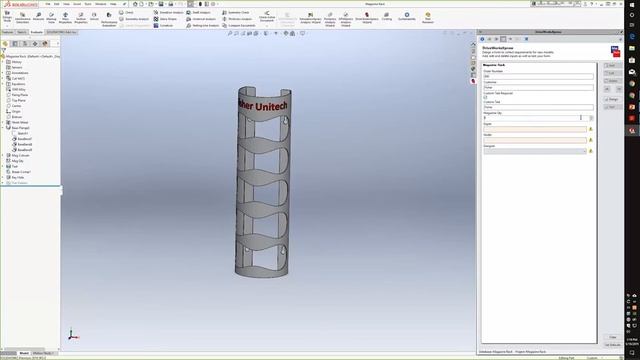Launch Deviation Analysis
Image resolution: width=640 pixels, height=360 pixels.
169,13
